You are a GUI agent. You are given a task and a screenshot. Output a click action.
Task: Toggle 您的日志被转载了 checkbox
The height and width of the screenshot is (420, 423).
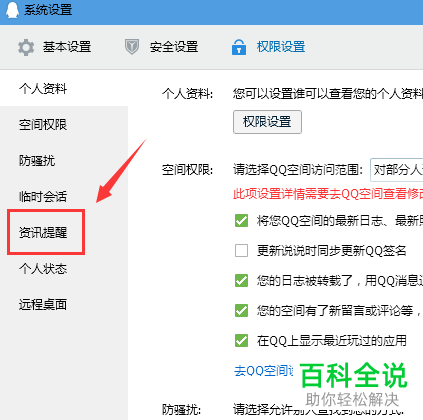click(x=241, y=281)
